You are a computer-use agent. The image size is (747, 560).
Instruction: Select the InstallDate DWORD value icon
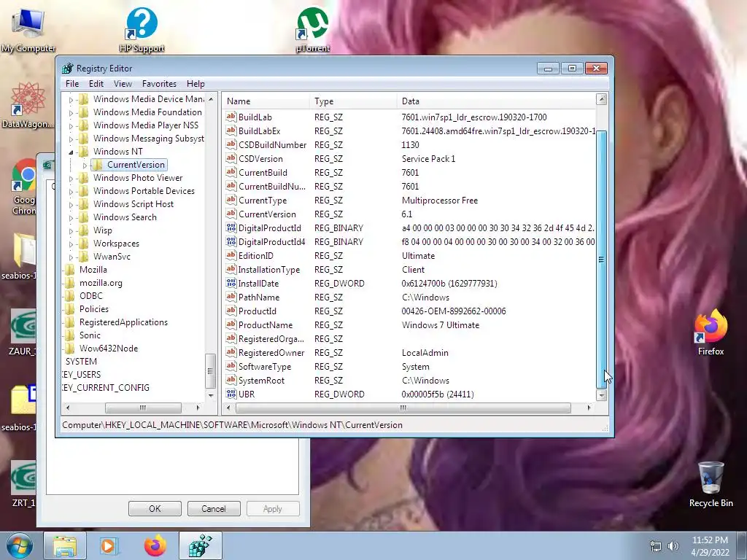(x=231, y=283)
